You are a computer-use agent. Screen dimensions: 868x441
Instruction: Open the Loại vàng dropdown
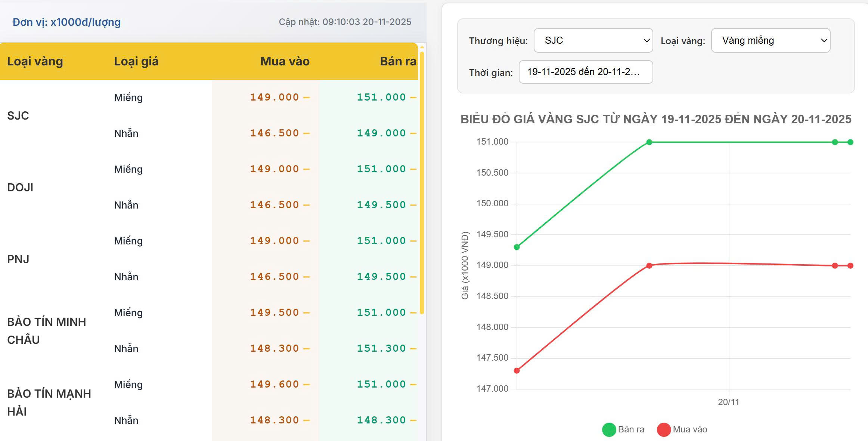coord(770,40)
